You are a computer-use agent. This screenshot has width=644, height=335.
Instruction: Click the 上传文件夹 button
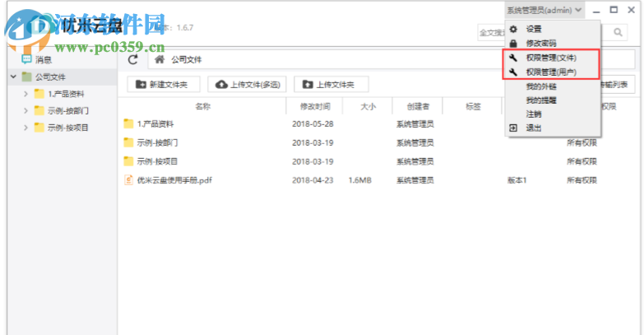pyautogui.click(x=331, y=84)
